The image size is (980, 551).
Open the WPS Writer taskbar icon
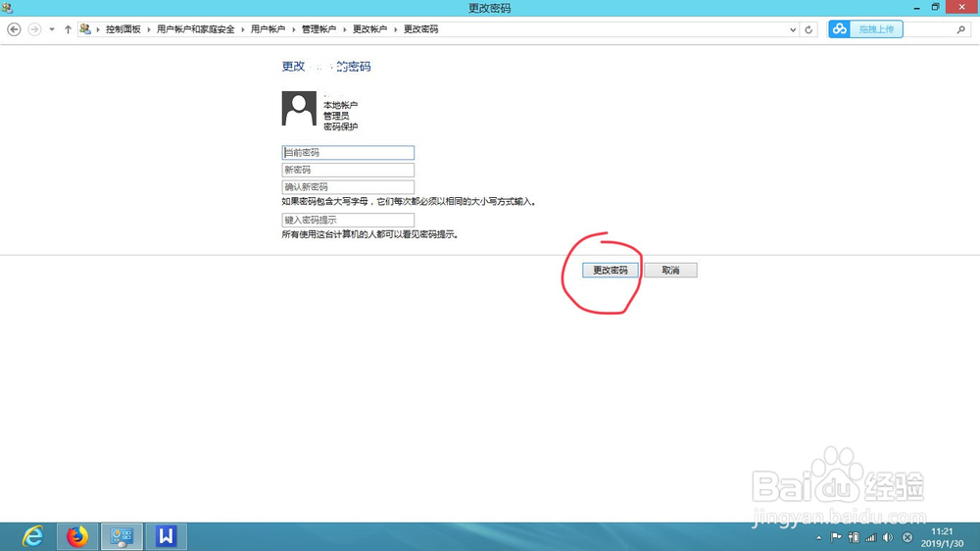click(167, 536)
